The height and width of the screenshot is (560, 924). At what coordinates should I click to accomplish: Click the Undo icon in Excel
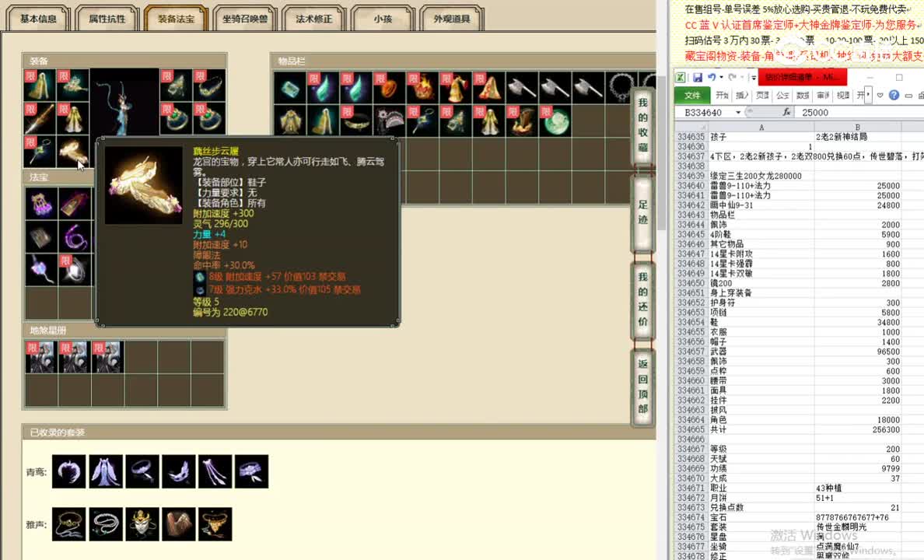712,77
